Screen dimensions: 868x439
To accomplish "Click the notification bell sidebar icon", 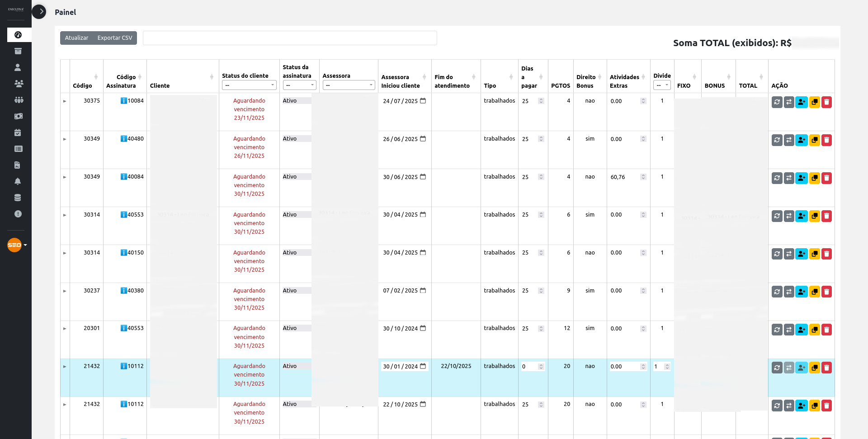I will pyautogui.click(x=18, y=181).
